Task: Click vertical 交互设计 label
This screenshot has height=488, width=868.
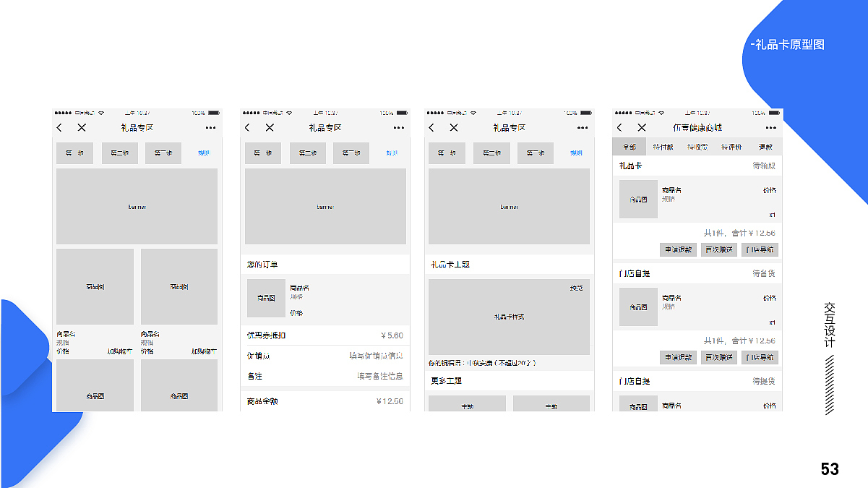Action: 830,325
